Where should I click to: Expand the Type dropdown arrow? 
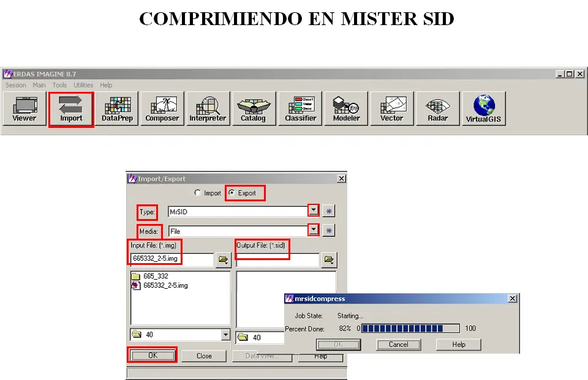[314, 210]
